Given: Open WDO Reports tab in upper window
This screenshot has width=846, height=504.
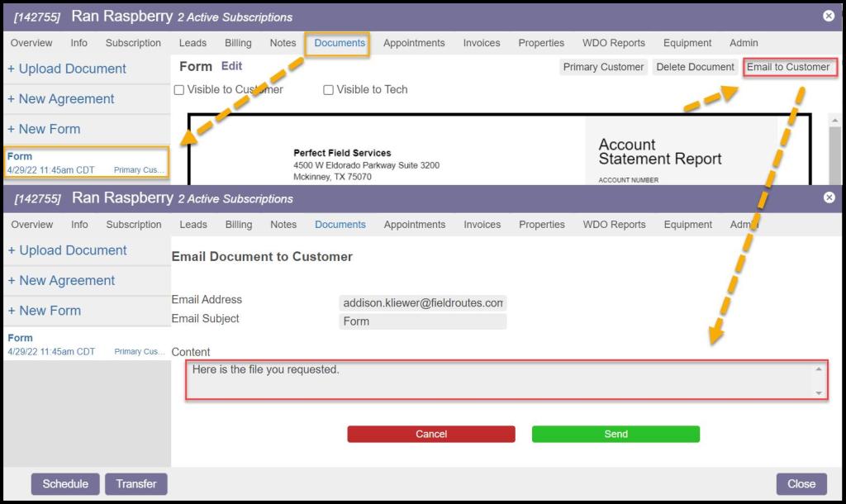Looking at the screenshot, I should [x=612, y=43].
